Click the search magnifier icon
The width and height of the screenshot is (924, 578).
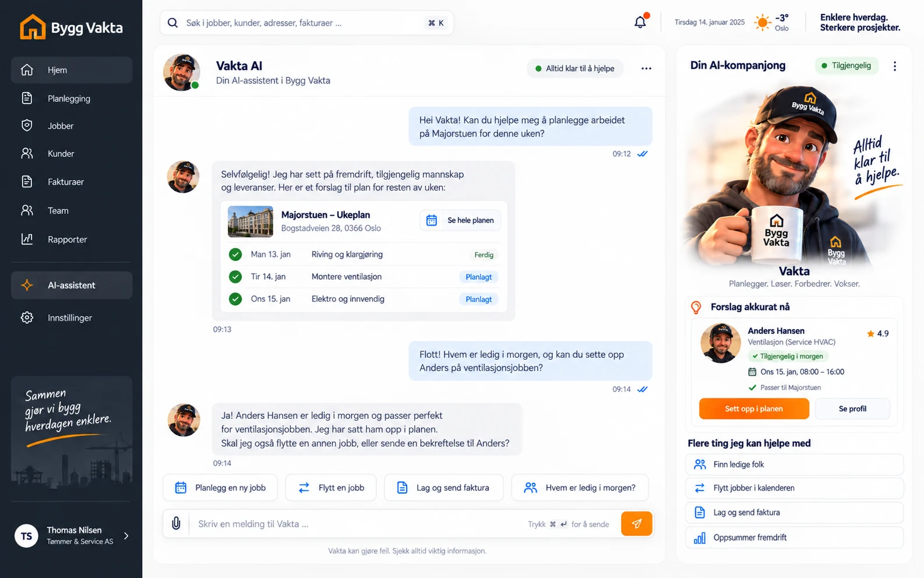(172, 23)
